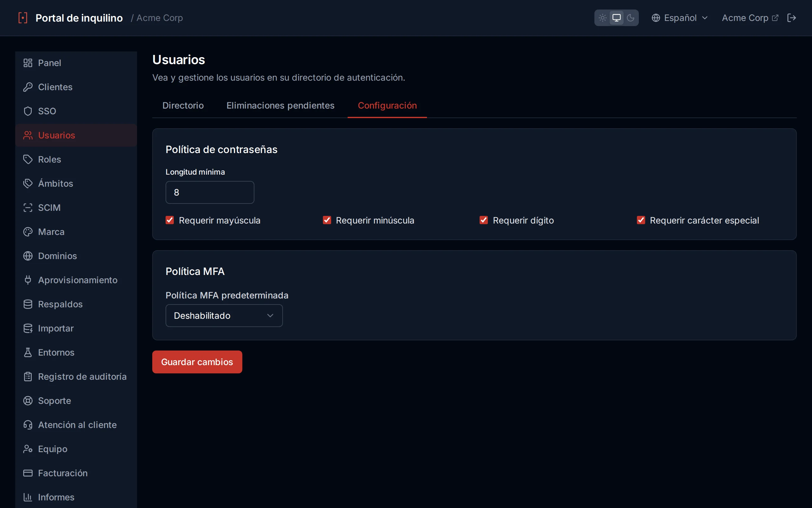Uncheck Requerir carácter especial checkbox
Viewport: 812px width, 508px height.
[x=641, y=220]
